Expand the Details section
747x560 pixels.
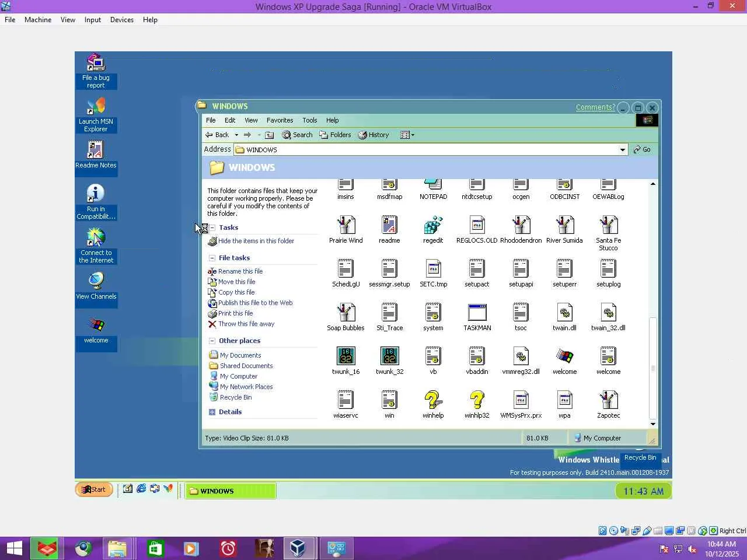click(x=212, y=412)
